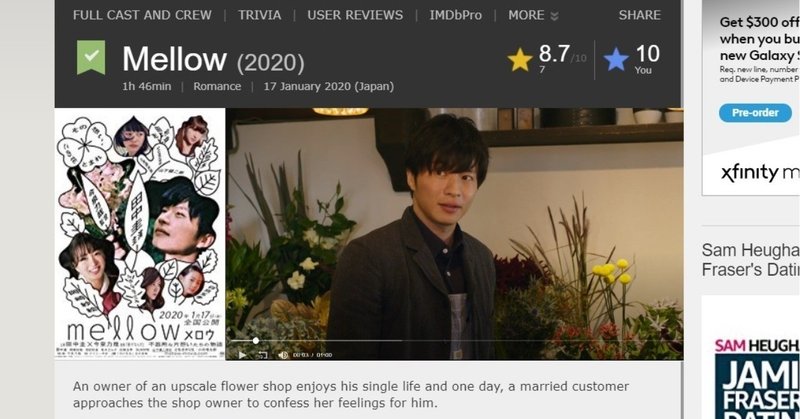Click the Romance genre link
This screenshot has width=800, height=419.
point(217,86)
